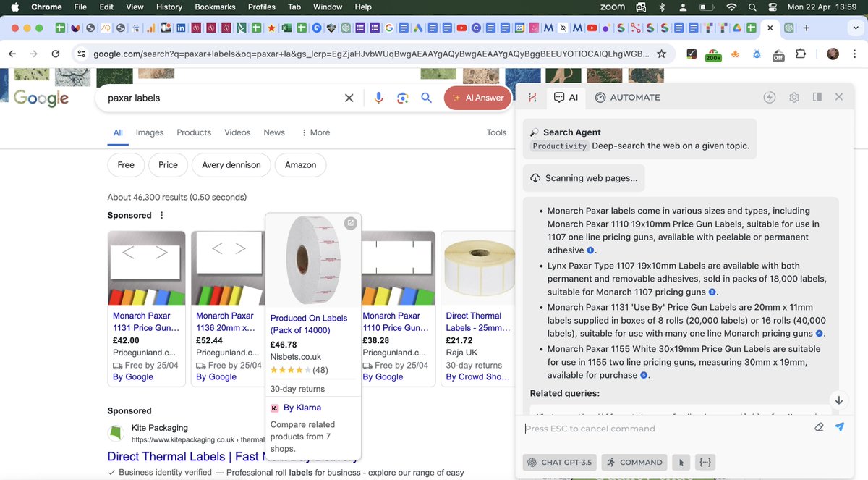Jump to bottom with the down arrow button
Viewport: 868px width, 480px height.
(x=839, y=400)
